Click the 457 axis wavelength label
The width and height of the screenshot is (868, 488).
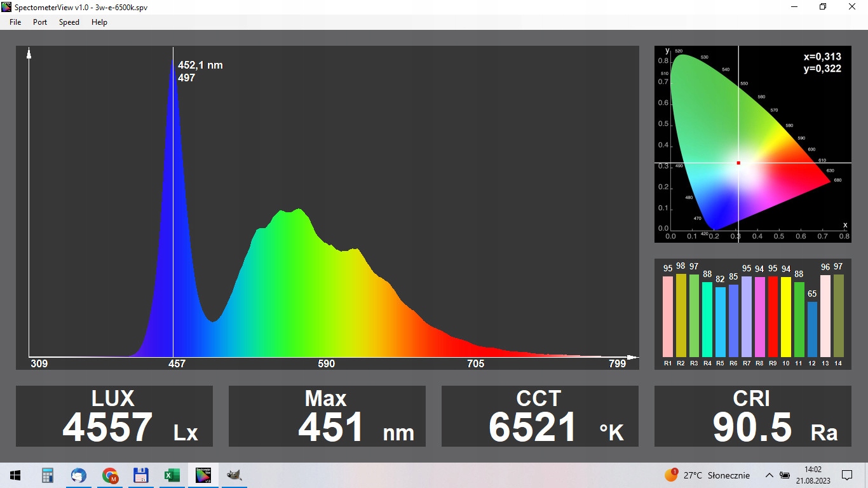pos(177,363)
